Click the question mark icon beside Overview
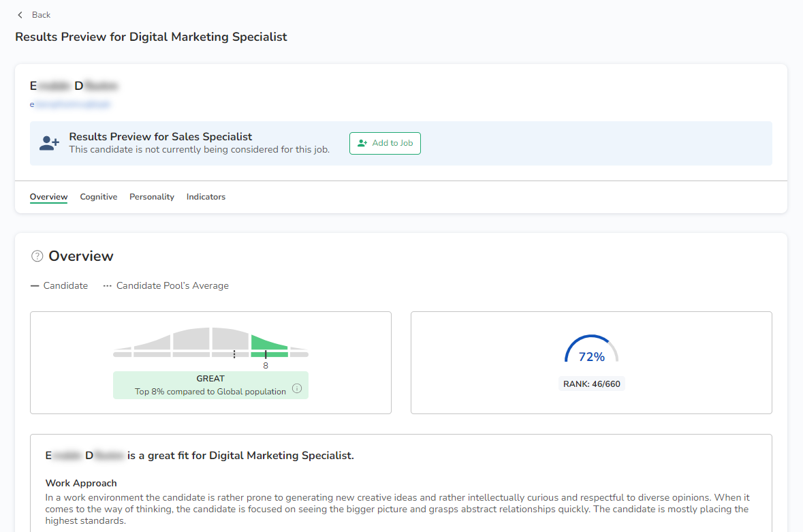This screenshot has height=532, width=803. point(37,256)
